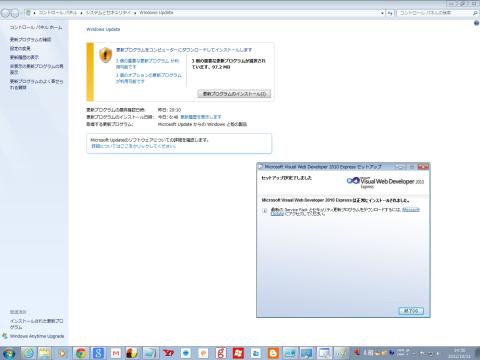Open the Windows Start menu orb
The width and height of the screenshot is (480, 360).
tap(9, 353)
